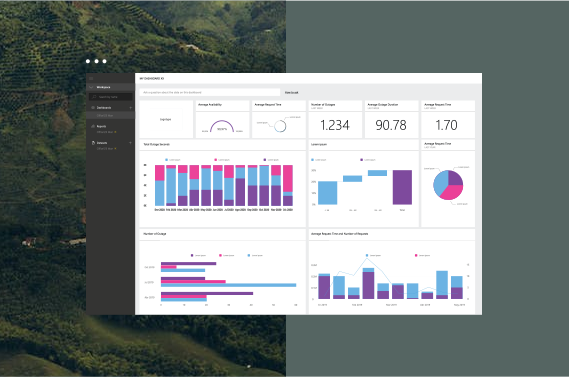The width and height of the screenshot is (569, 377).
Task: Add a new dashboard with the plus icon
Action: [130, 108]
